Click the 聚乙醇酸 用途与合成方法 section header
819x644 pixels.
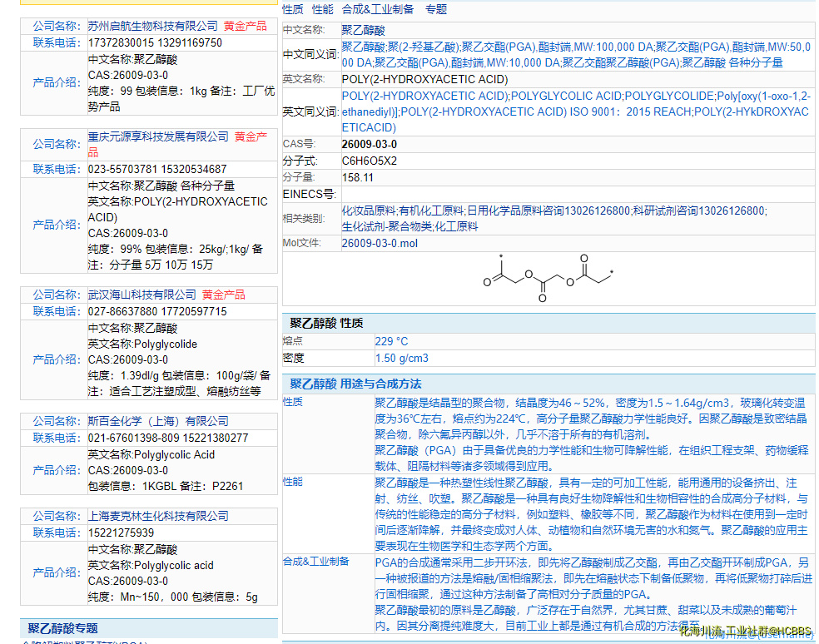pos(355,384)
